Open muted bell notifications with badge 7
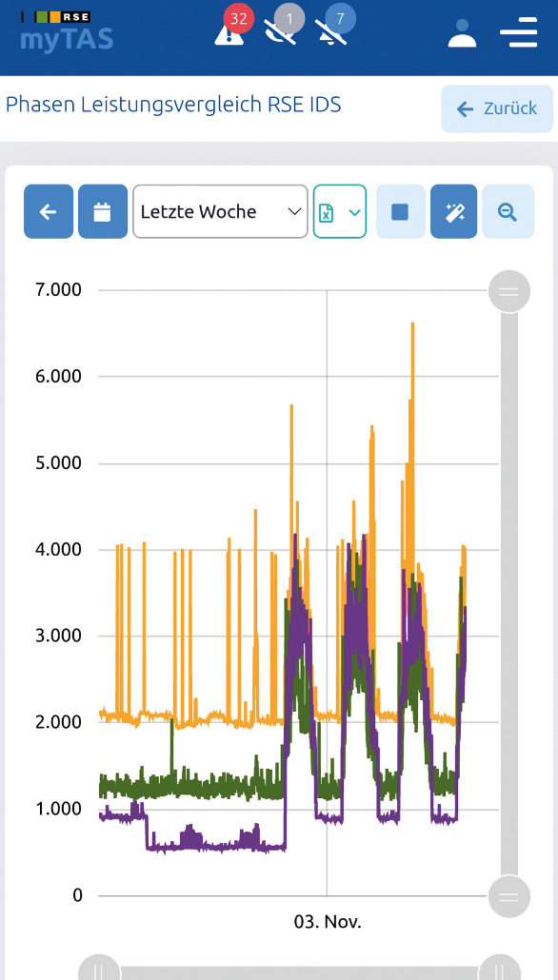The width and height of the screenshot is (558, 980). [334, 27]
